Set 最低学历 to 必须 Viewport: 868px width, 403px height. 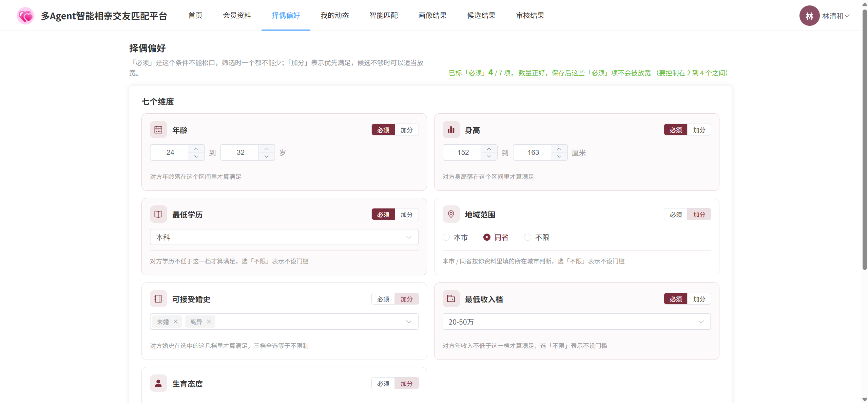pos(383,215)
